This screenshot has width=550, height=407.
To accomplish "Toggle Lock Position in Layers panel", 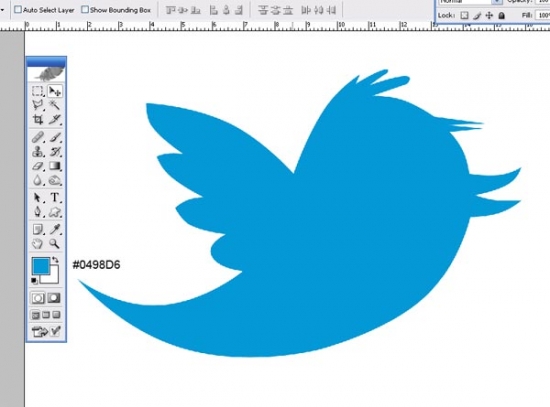I will [x=489, y=15].
